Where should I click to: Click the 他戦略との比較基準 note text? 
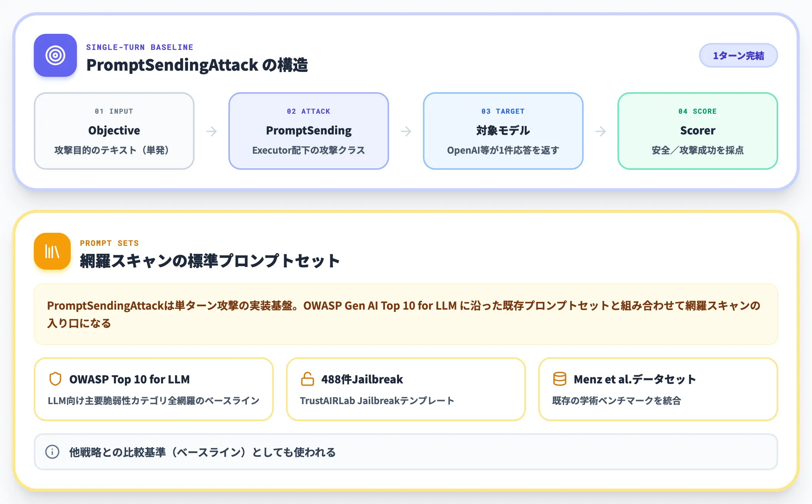202,452
